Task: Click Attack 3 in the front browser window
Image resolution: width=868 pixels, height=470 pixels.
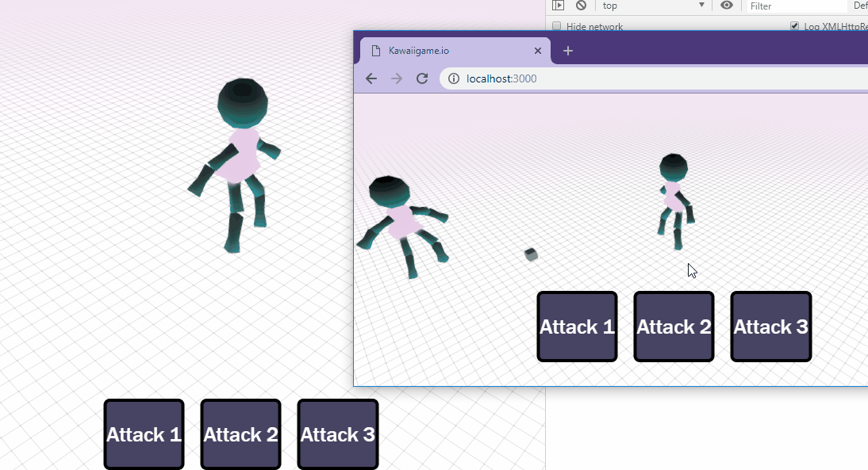Action: [770, 327]
